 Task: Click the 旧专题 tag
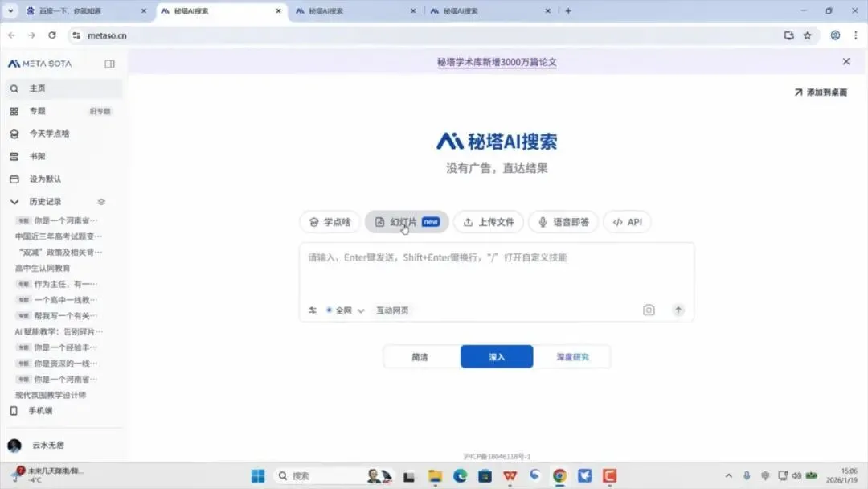tap(100, 111)
